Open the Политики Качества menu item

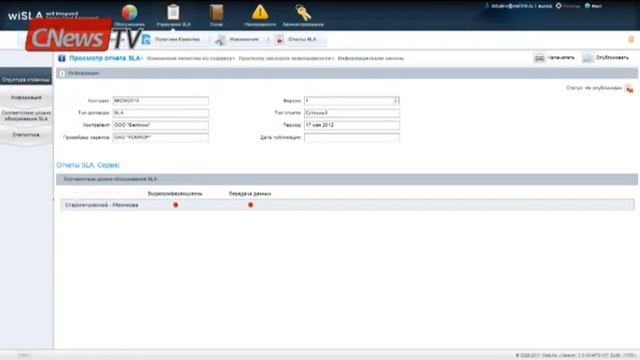[x=177, y=40]
